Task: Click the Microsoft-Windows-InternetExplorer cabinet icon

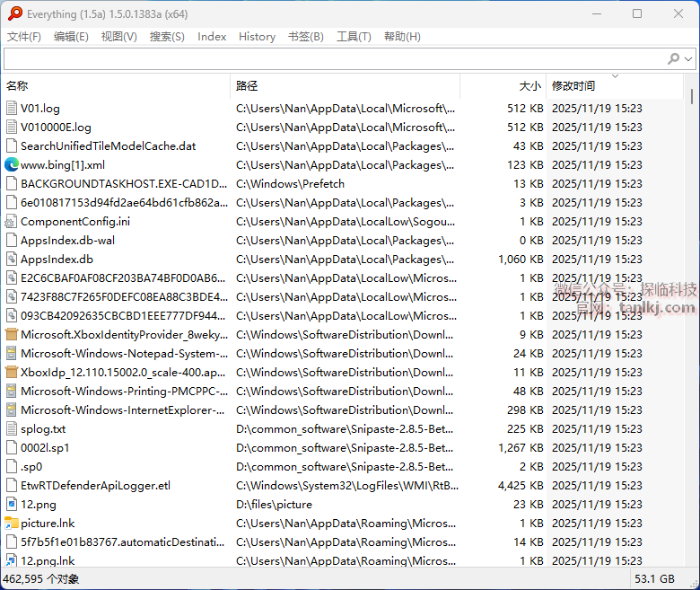Action: pos(12,410)
